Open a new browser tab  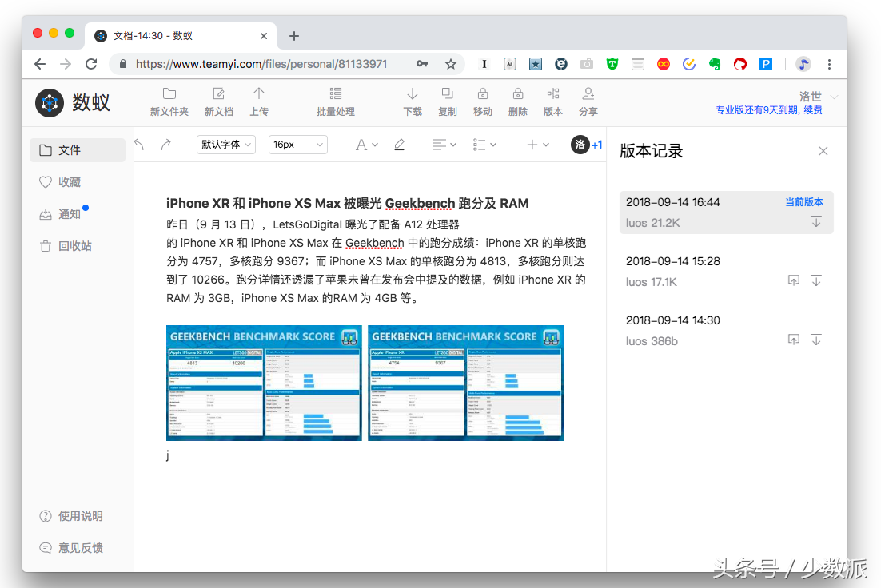tap(294, 36)
